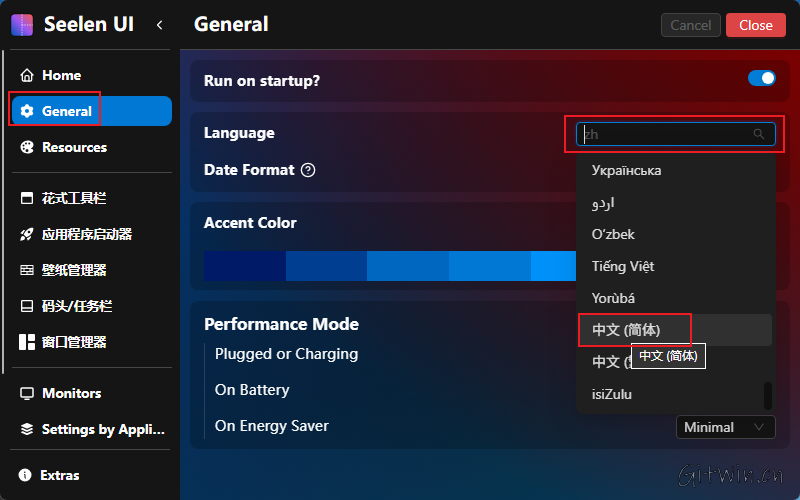
Task: Click the 应用程序启动器 rocket icon
Action: click(x=27, y=234)
